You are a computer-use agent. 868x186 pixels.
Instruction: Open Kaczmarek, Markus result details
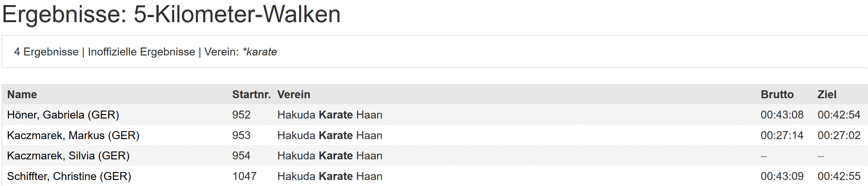click(x=73, y=135)
